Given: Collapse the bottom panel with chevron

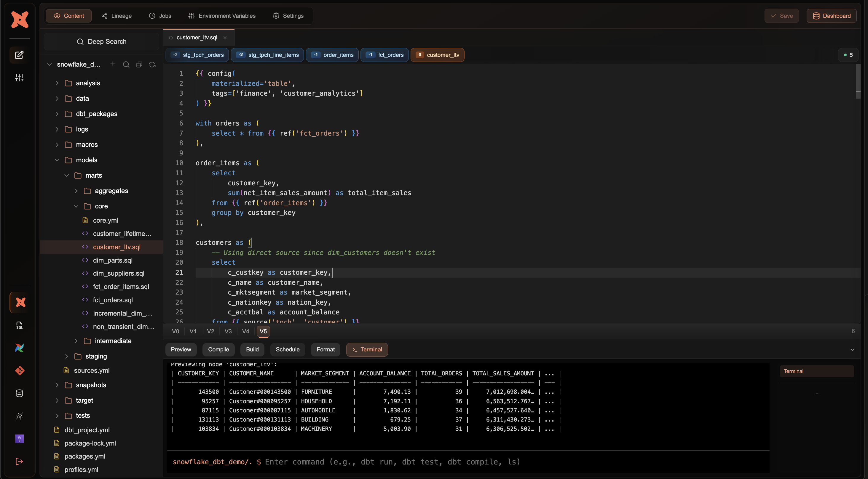Looking at the screenshot, I should click(853, 349).
